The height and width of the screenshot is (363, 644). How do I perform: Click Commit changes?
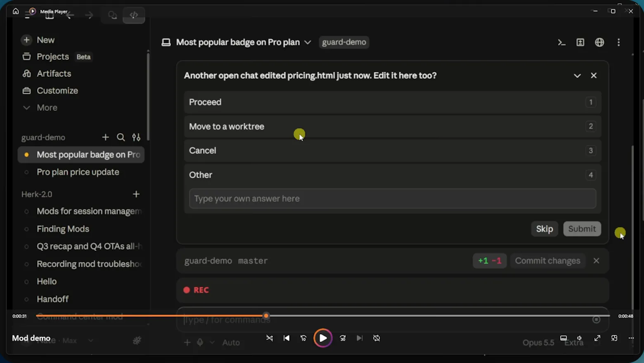[547, 261]
